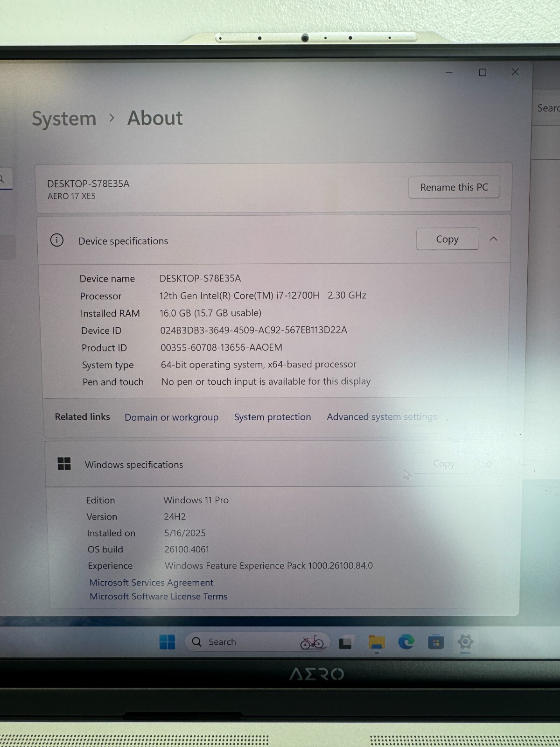Click the Edition value Windows 11 Pro
Image resolution: width=560 pixels, height=747 pixels.
196,500
